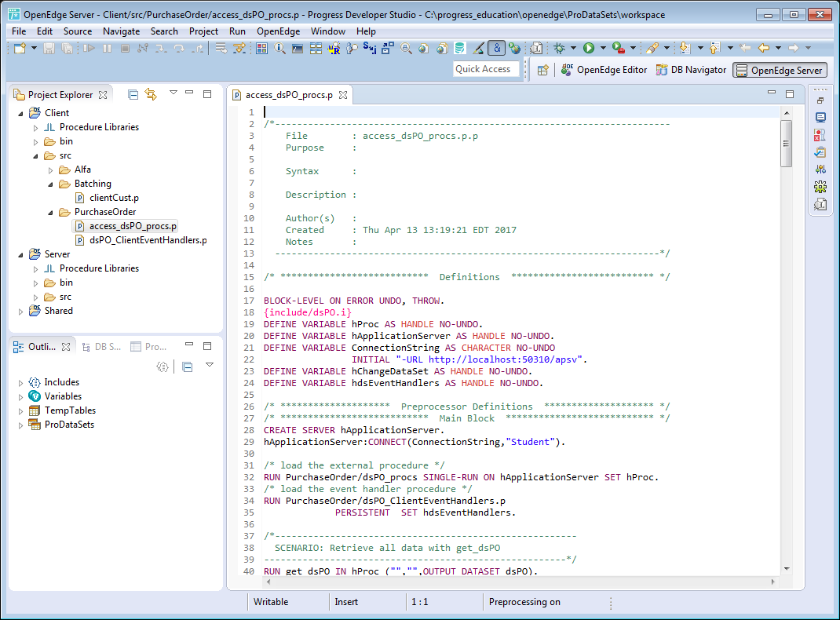Click the green bug Debug icon
Viewport: 840px width, 620px height.
559,48
